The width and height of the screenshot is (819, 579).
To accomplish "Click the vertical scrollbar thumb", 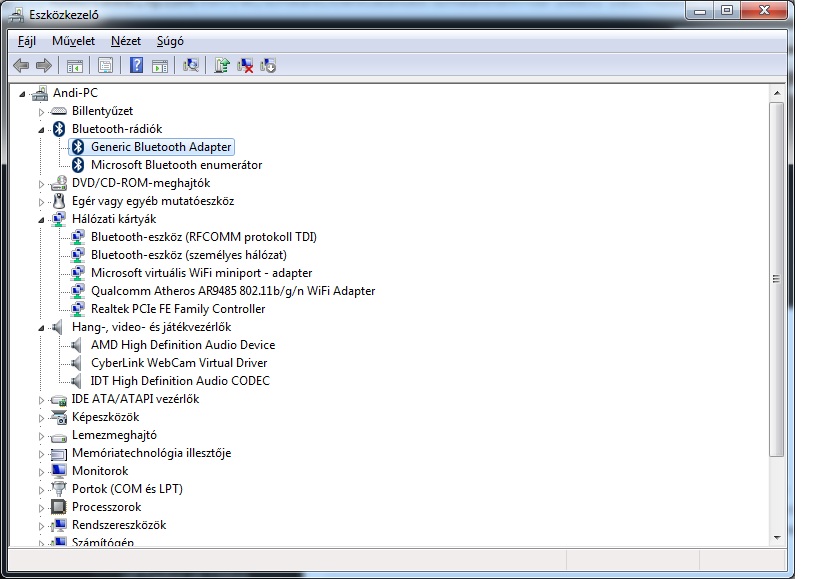I will pyautogui.click(x=777, y=279).
